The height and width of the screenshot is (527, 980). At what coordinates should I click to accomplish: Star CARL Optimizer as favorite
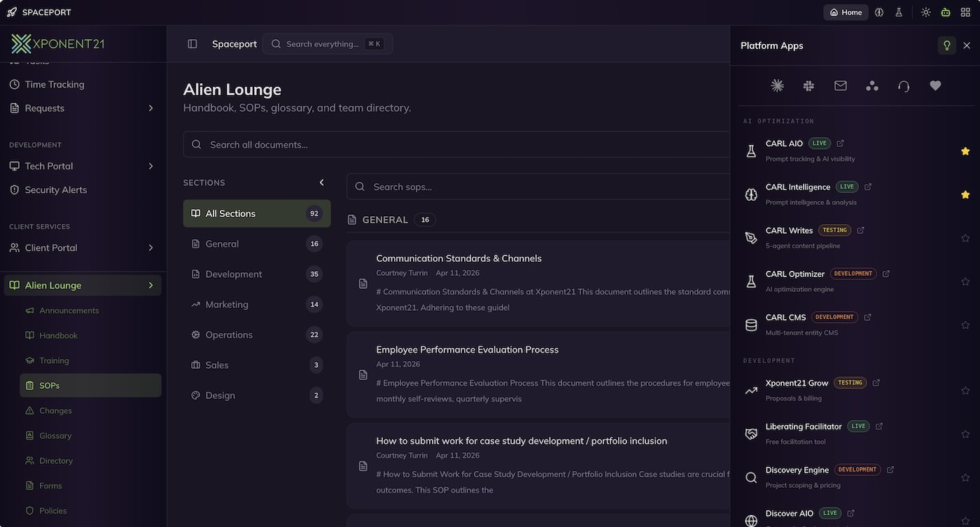point(965,281)
